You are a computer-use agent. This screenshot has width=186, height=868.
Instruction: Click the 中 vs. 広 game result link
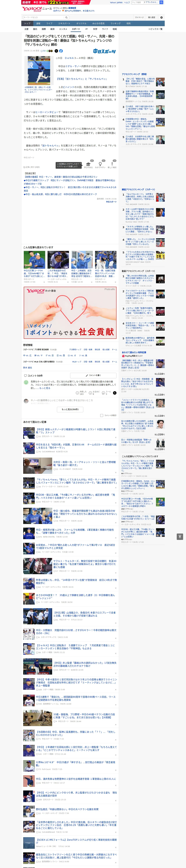click(27, 355)
